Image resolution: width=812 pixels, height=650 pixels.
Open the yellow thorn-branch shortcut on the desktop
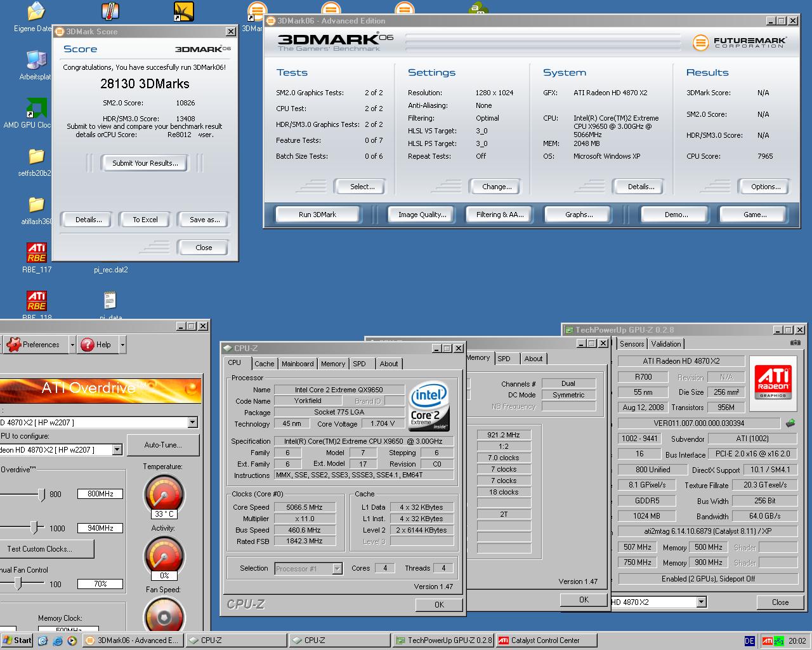pyautogui.click(x=183, y=11)
